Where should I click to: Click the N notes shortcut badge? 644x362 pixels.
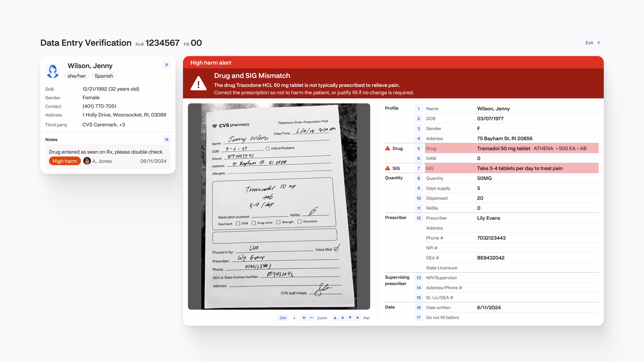click(167, 139)
